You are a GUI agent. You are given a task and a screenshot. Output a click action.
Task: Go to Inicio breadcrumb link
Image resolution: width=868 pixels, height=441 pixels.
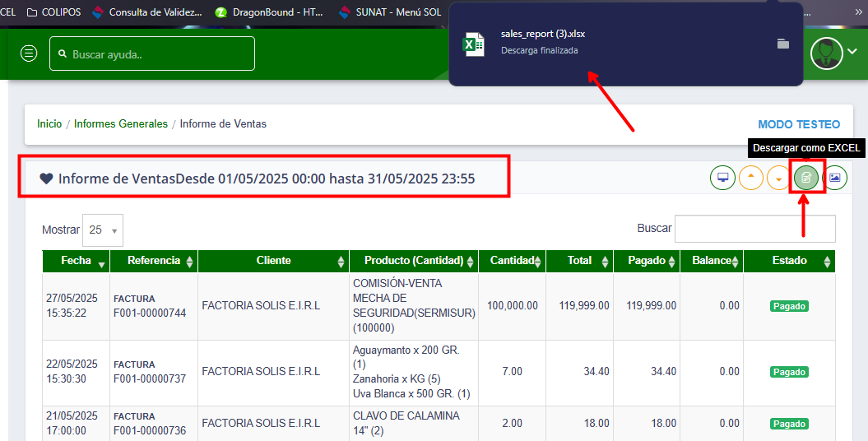(x=49, y=124)
